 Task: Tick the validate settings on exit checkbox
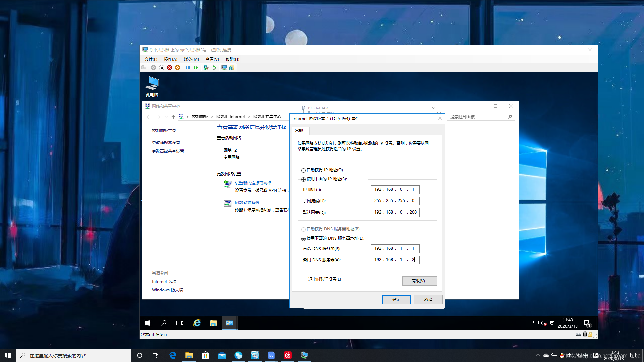click(305, 279)
